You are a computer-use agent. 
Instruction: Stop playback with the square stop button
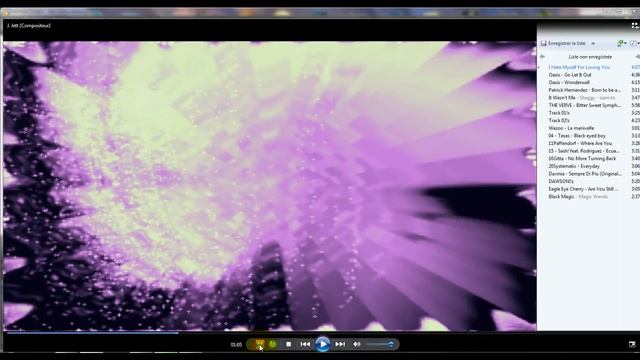(289, 344)
